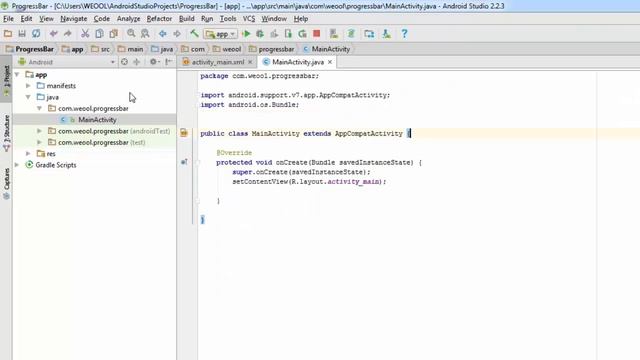
Task: Make project with the hammer icon
Action: (194, 34)
